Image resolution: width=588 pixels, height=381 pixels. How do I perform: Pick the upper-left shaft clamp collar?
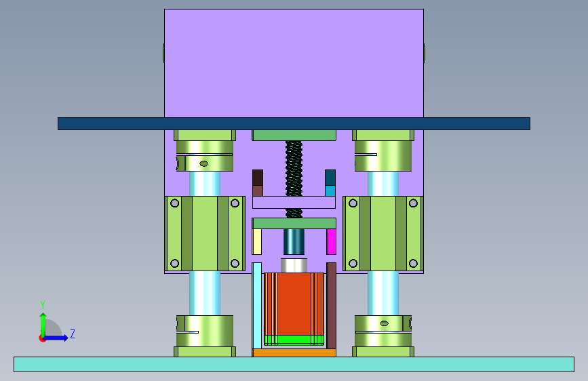[x=205, y=156]
